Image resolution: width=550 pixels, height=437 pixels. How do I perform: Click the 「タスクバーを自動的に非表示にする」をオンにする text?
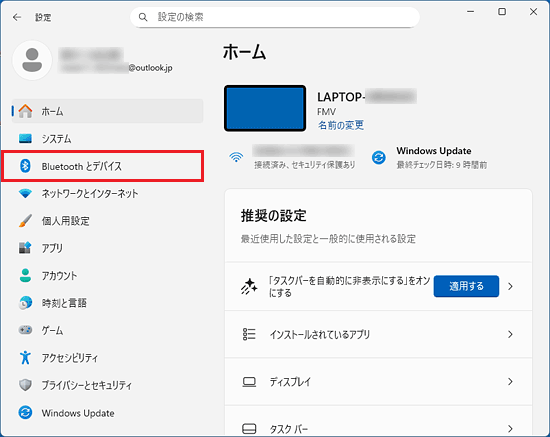tap(349, 286)
